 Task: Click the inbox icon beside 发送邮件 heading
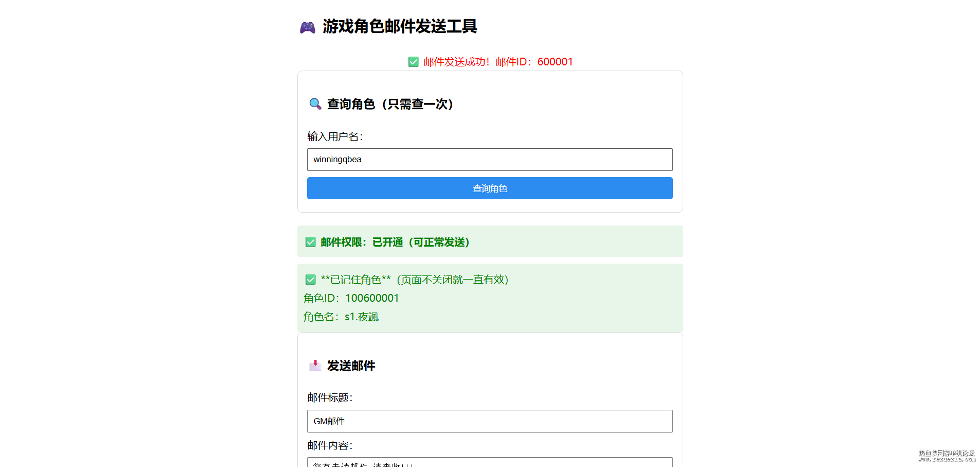click(x=315, y=366)
